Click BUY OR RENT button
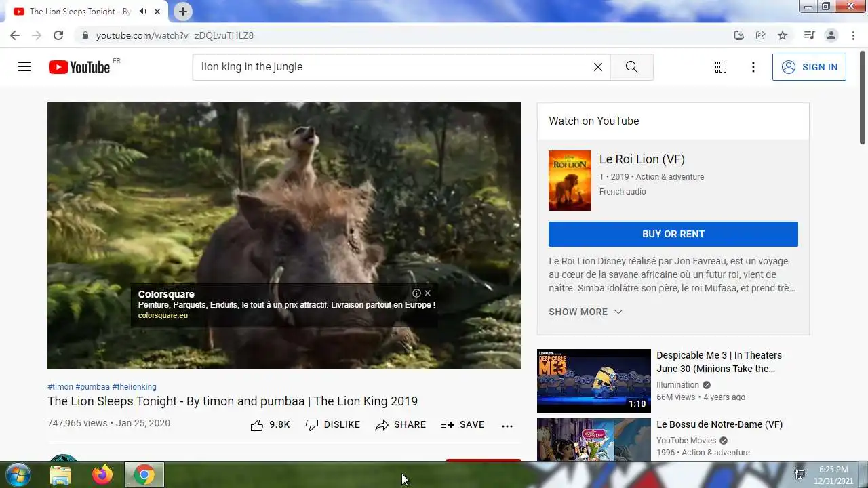Image resolution: width=868 pixels, height=488 pixels. pos(673,234)
